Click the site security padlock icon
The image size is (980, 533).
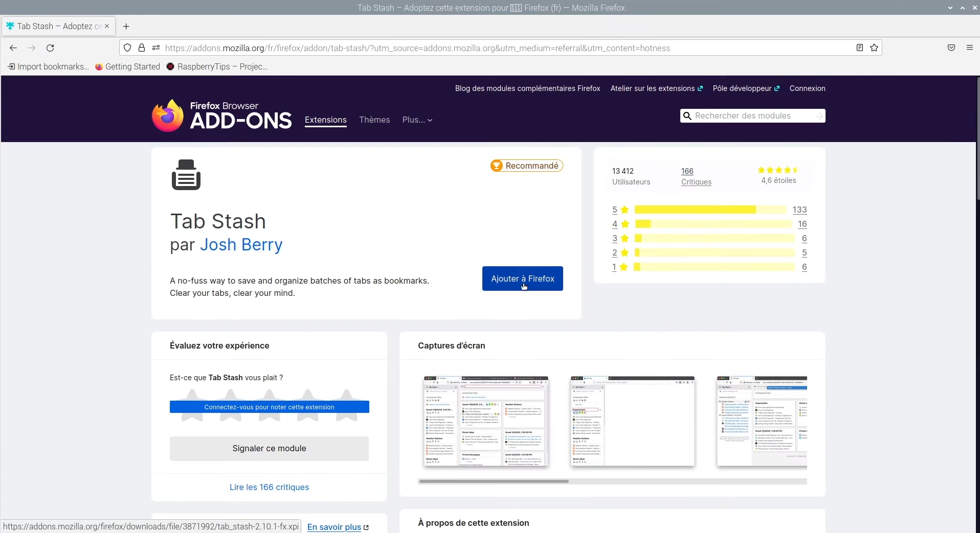point(142,48)
